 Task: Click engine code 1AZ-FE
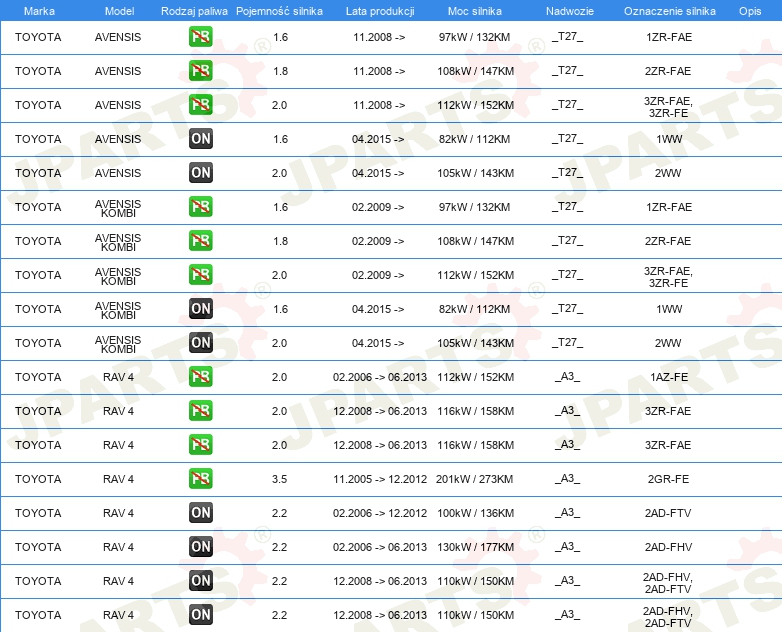668,377
